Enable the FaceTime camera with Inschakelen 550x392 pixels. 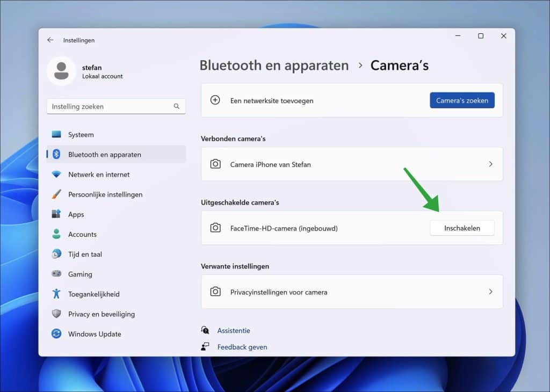462,228
